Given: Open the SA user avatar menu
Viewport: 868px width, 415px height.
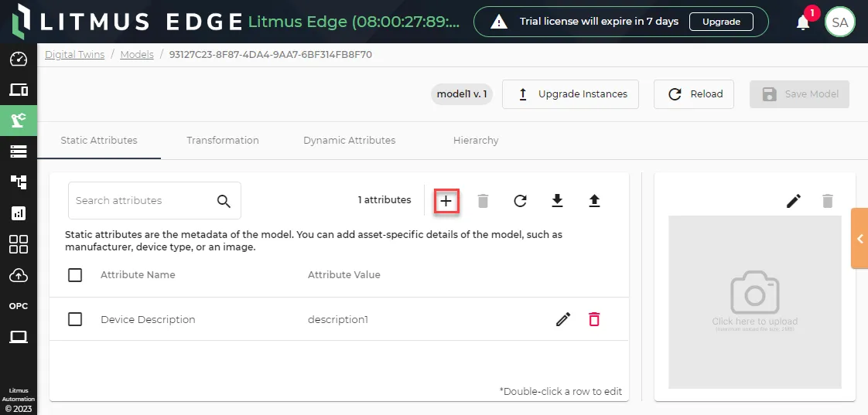Looking at the screenshot, I should coord(840,22).
